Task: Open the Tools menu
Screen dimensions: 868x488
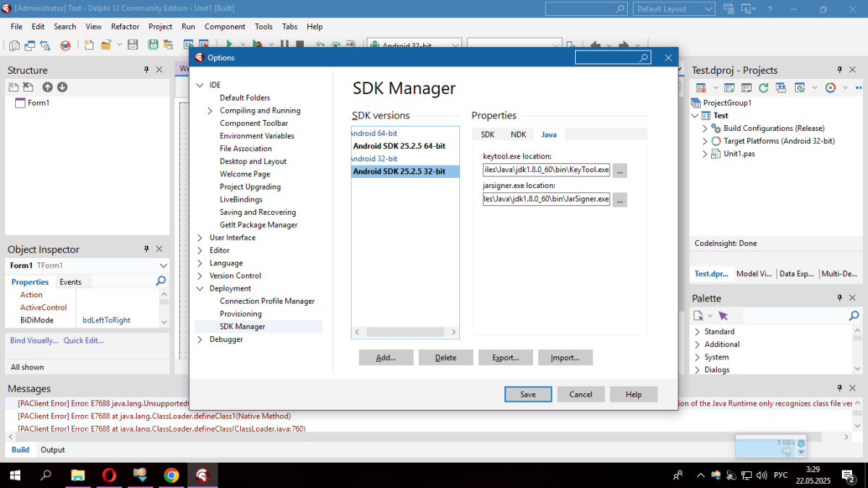Action: point(264,27)
